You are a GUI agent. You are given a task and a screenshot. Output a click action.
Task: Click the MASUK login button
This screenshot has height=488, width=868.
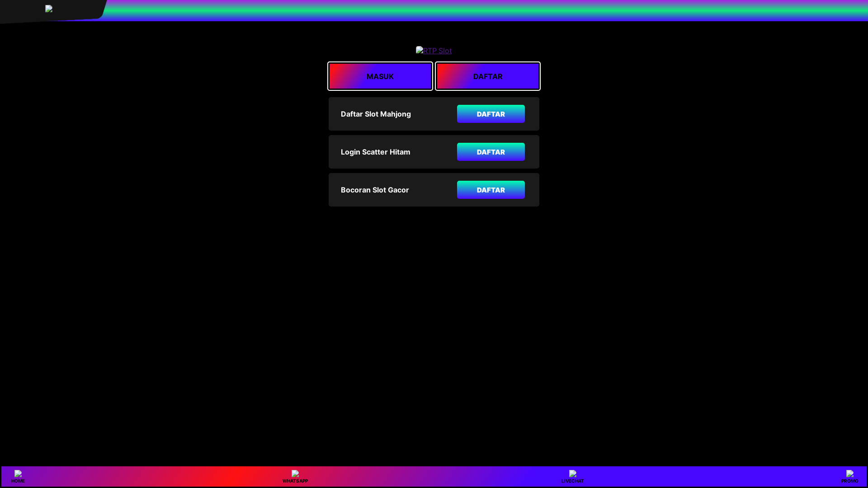(380, 76)
